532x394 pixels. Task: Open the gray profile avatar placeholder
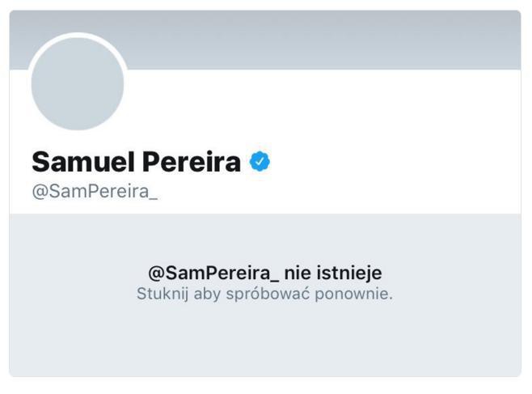(x=78, y=83)
